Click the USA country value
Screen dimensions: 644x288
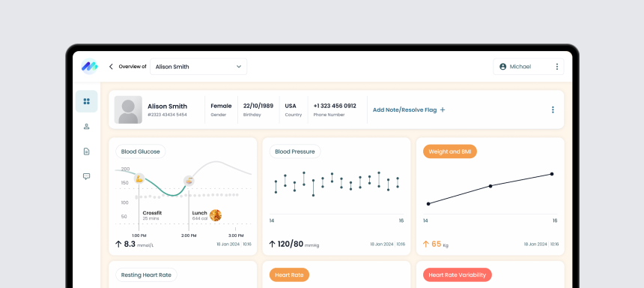pos(291,106)
